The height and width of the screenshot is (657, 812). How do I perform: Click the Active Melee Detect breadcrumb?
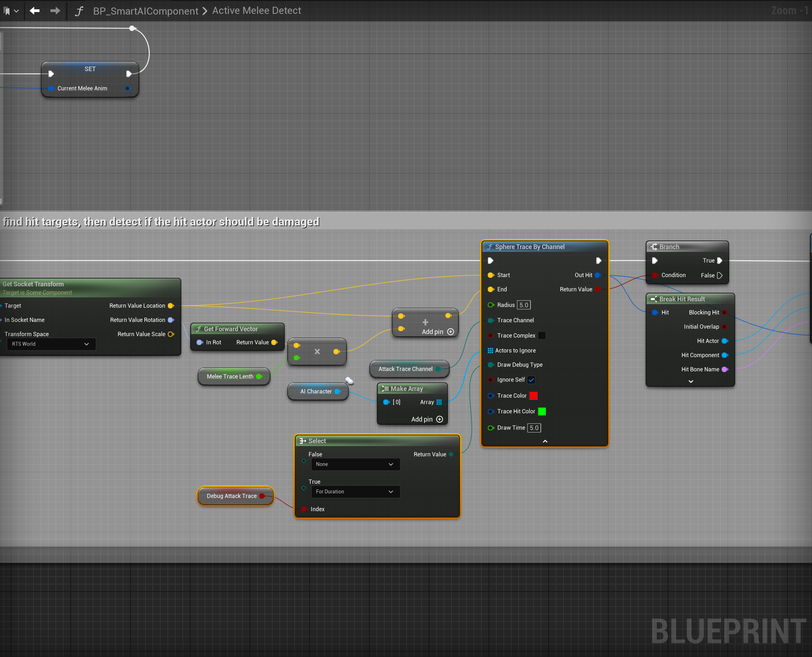pos(256,11)
